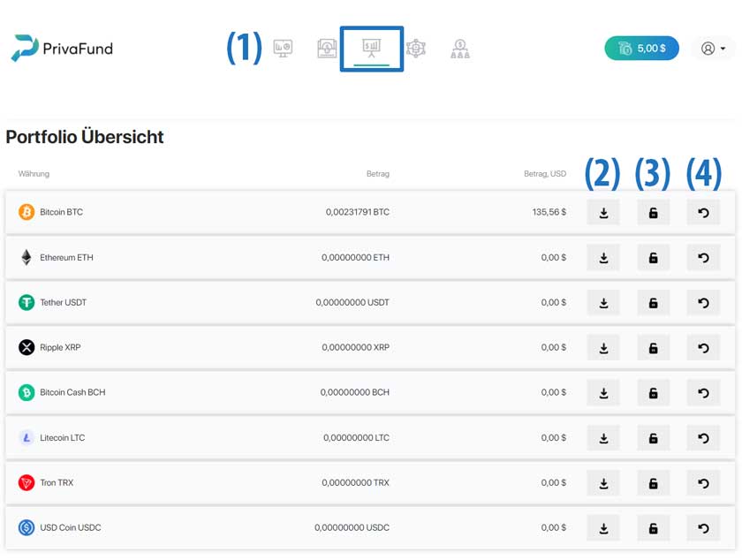
Task: Click history icon in USD Coin USDC row
Action: point(703,528)
